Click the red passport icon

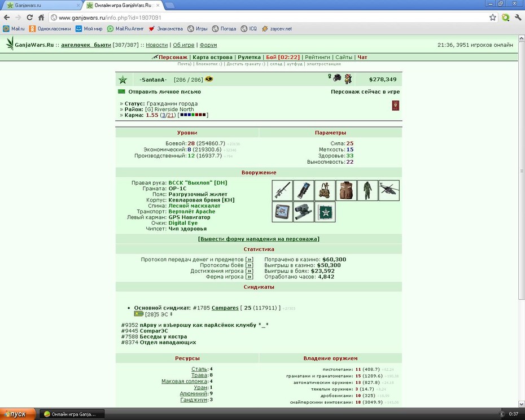click(x=395, y=106)
